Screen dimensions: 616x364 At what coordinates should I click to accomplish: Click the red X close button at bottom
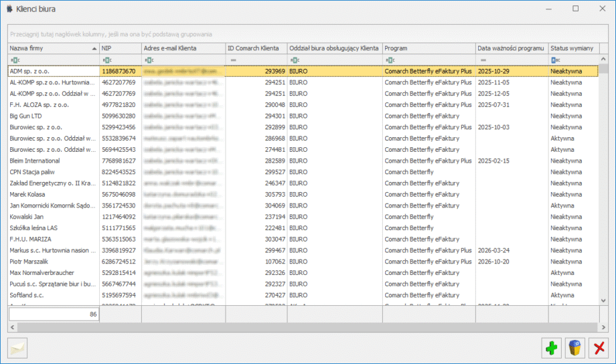pyautogui.click(x=599, y=348)
